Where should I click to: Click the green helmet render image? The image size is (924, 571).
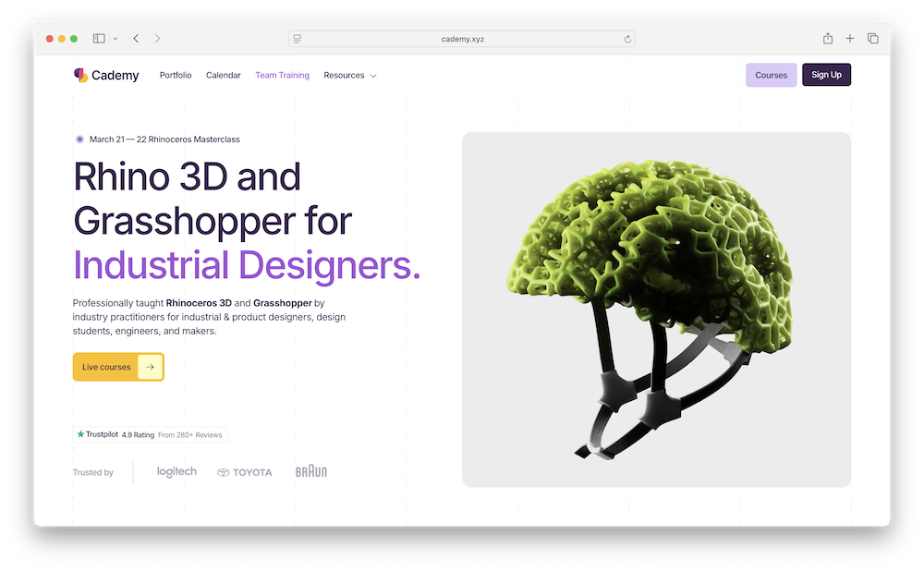pos(656,310)
